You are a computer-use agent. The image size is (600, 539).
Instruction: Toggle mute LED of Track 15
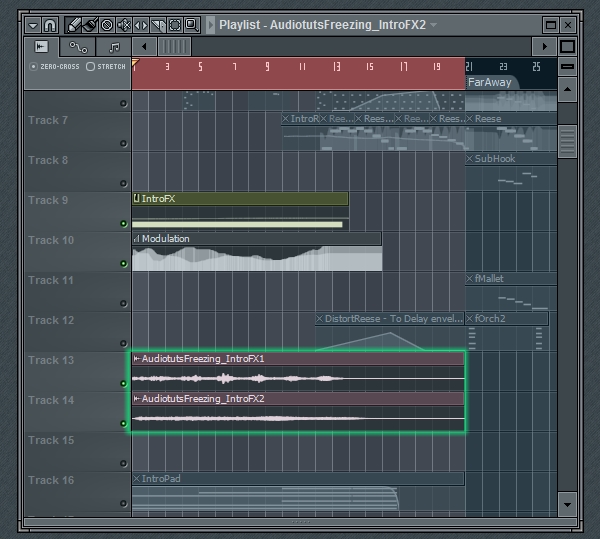coord(123,463)
